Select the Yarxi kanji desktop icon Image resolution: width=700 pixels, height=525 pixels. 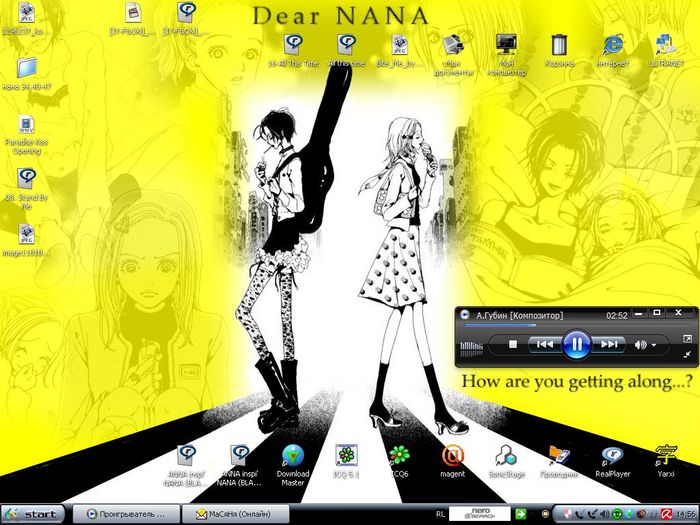666,461
